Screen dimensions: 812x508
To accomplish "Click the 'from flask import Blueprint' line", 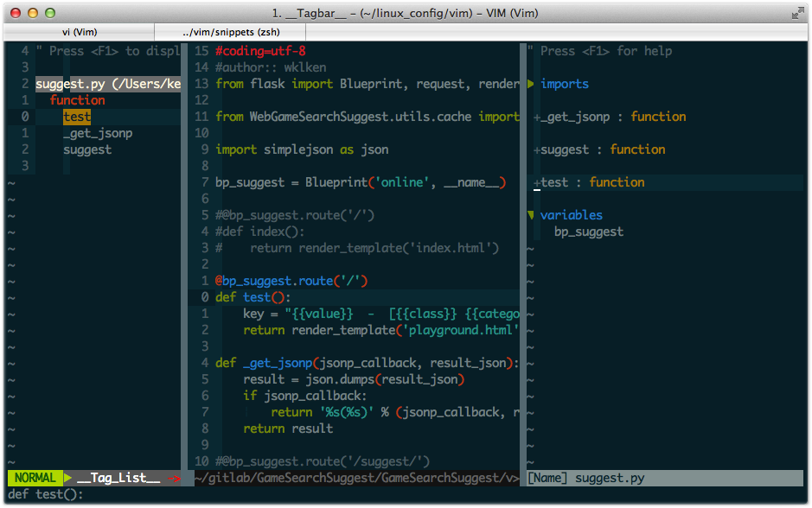I will [x=368, y=84].
